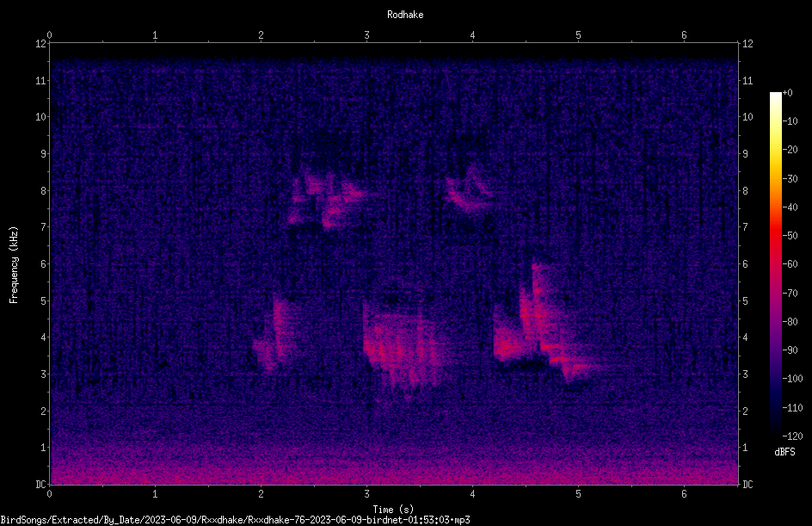Click the "-30" color scale label

(x=790, y=179)
